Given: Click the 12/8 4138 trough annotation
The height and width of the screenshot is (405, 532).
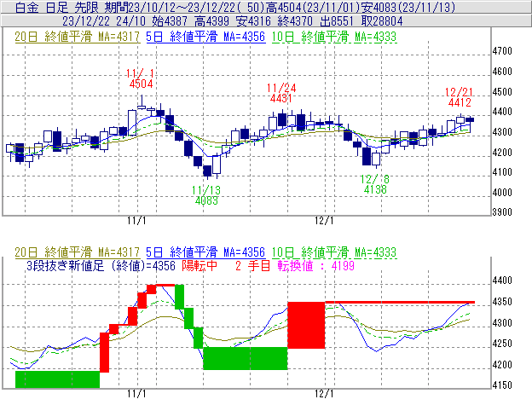Looking at the screenshot, I should click(x=374, y=184).
